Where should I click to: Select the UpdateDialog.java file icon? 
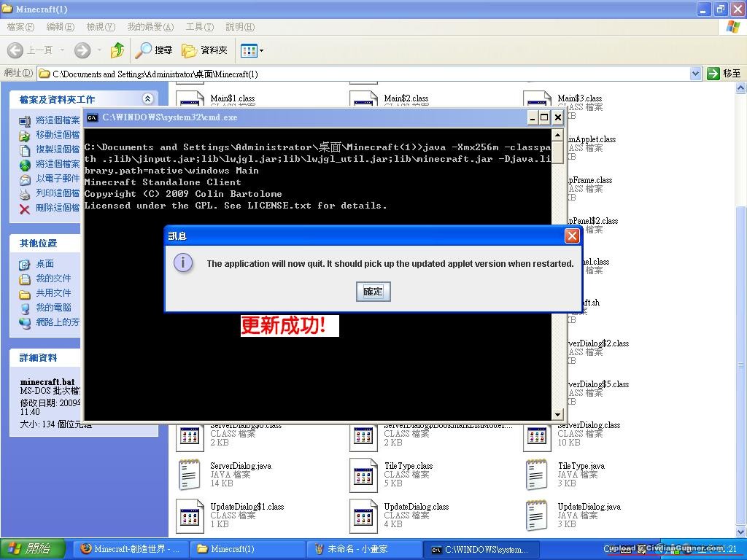pos(538,516)
